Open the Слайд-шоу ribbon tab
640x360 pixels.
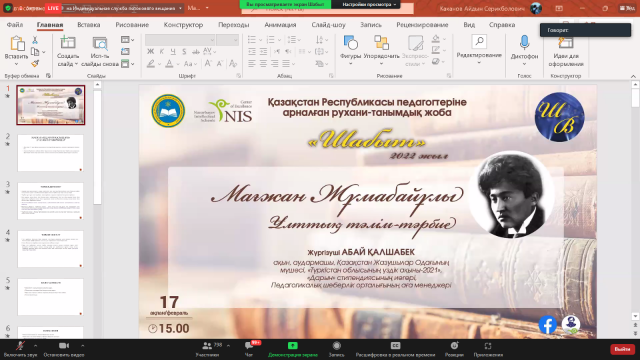point(328,25)
